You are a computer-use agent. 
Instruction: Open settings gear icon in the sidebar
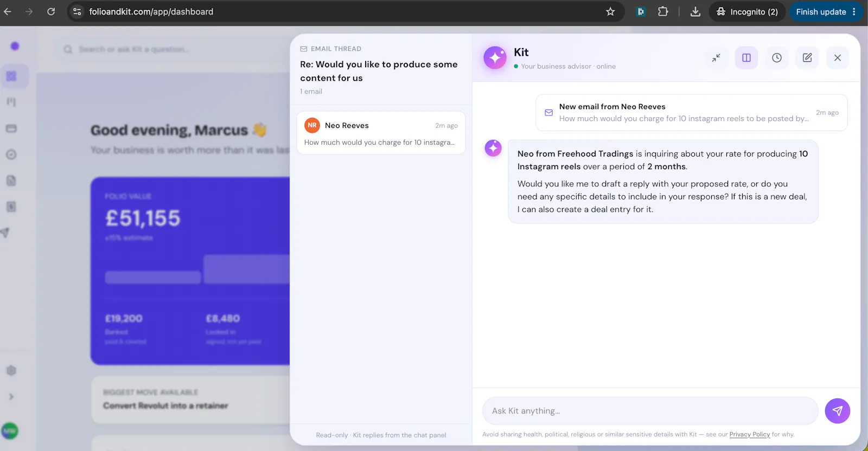[11, 371]
